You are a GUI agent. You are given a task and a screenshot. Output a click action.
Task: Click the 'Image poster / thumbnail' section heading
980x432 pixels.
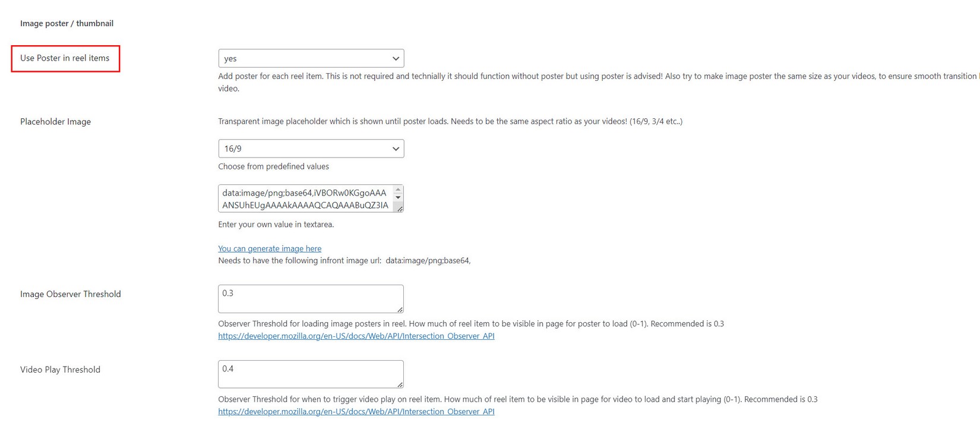67,23
